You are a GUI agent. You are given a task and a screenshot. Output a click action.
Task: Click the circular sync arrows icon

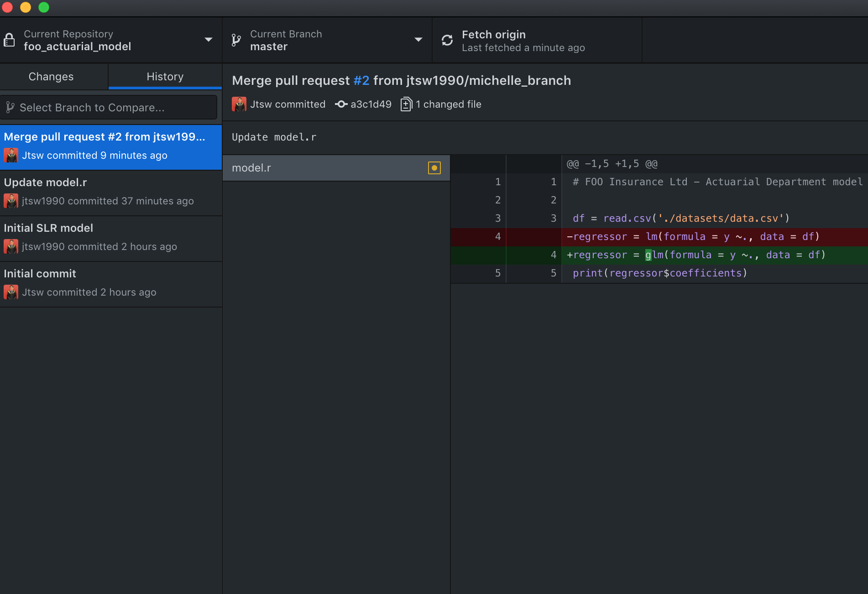446,40
